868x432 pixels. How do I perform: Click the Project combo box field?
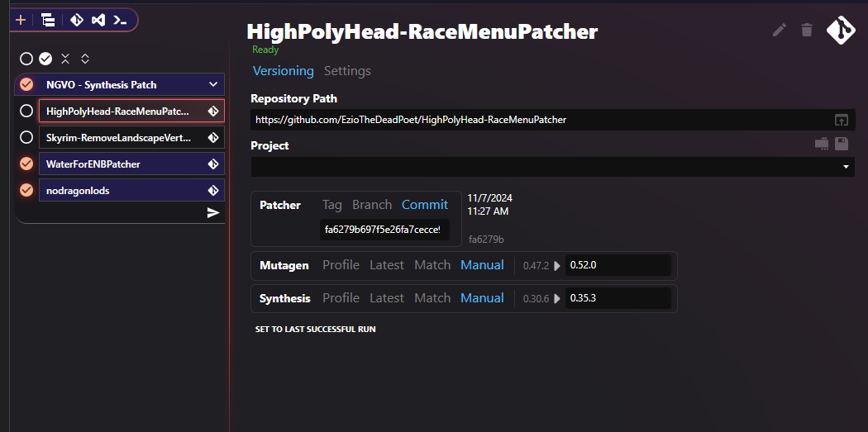click(552, 167)
